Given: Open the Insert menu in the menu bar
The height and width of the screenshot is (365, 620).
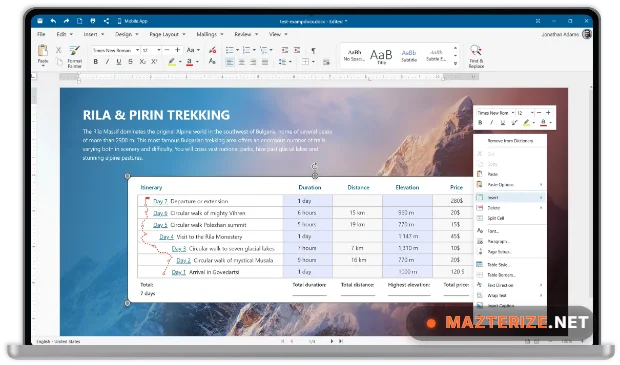Looking at the screenshot, I should pyautogui.click(x=93, y=34).
